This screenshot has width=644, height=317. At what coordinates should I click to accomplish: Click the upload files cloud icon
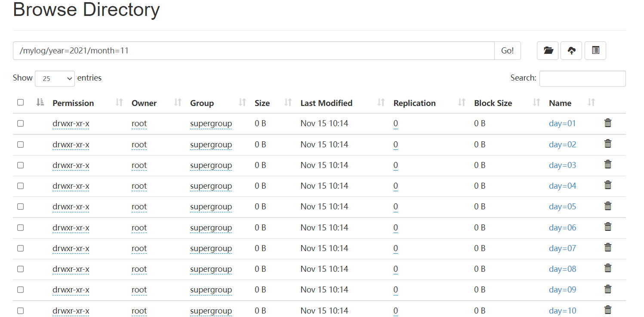point(571,50)
